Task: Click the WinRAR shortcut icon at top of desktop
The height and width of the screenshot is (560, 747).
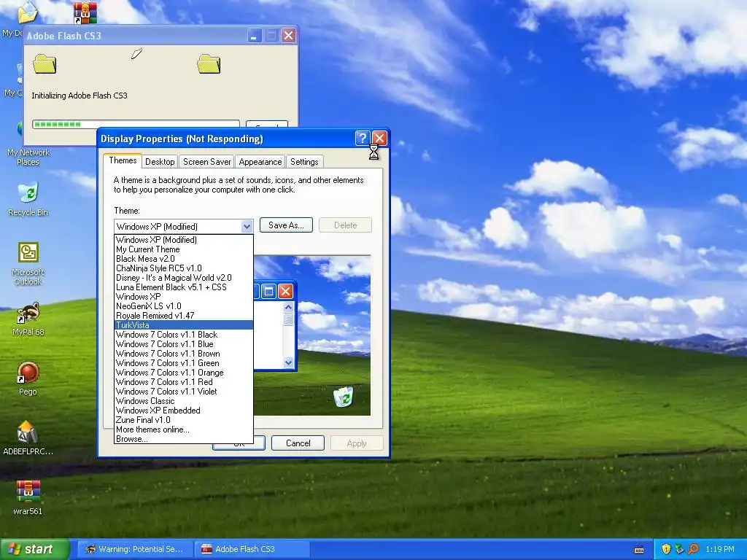Action: pos(85,13)
